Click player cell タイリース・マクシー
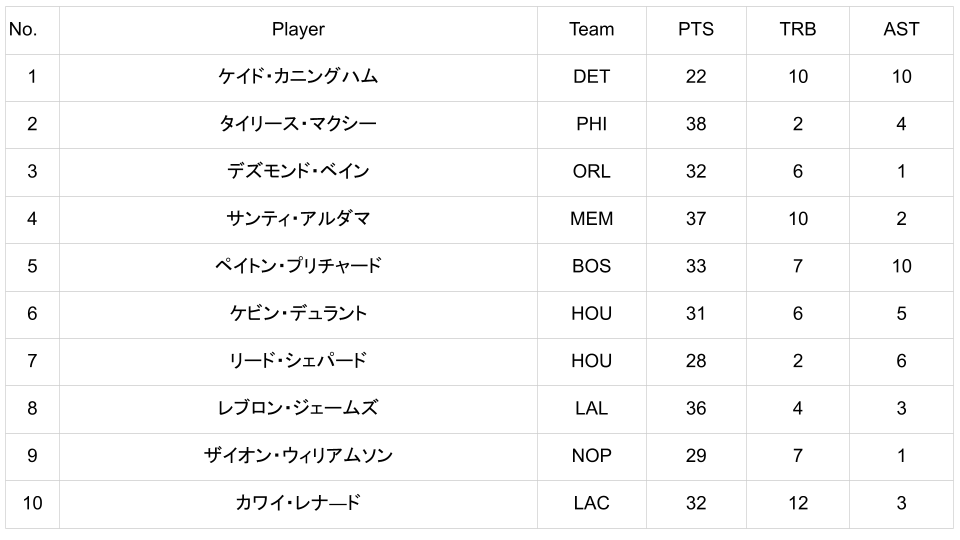The height and width of the screenshot is (540, 960). (x=298, y=124)
